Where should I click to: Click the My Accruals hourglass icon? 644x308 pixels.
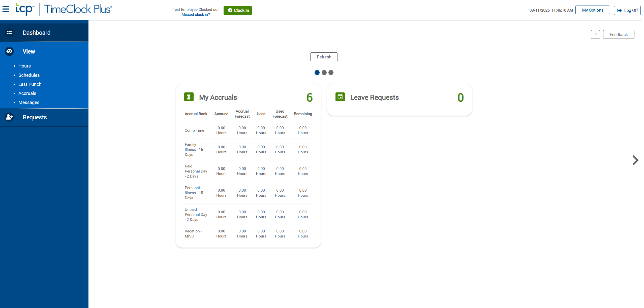(189, 97)
